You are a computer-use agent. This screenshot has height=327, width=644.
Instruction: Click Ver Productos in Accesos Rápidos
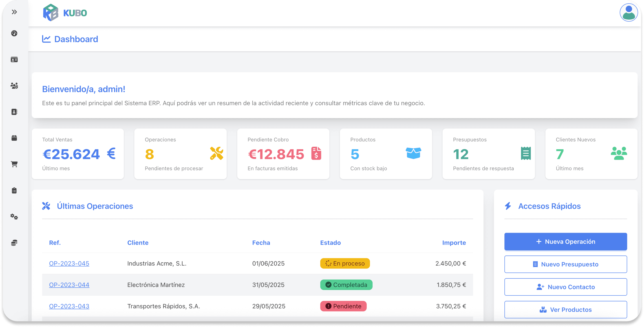566,309
